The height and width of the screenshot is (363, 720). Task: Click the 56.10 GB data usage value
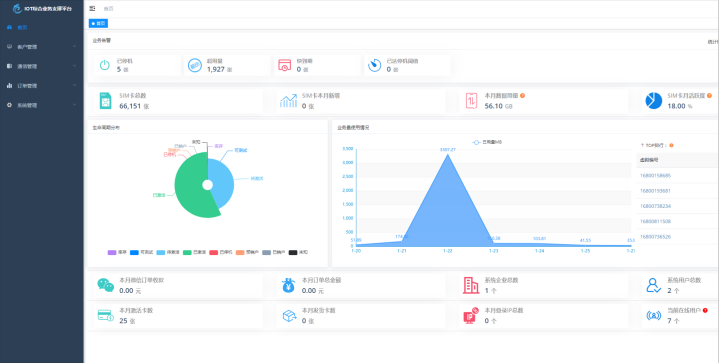coord(494,106)
